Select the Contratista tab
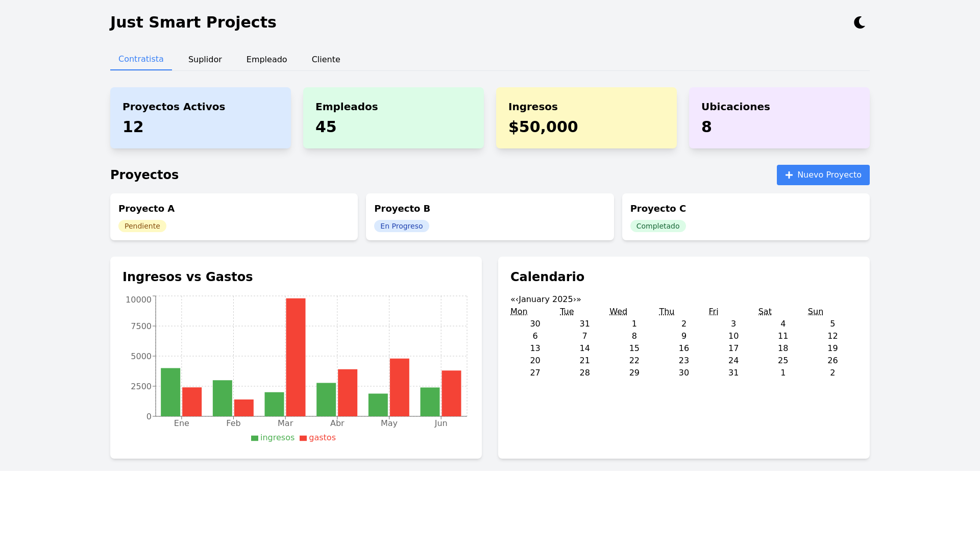Screen dimensions: 980x551 (141, 59)
